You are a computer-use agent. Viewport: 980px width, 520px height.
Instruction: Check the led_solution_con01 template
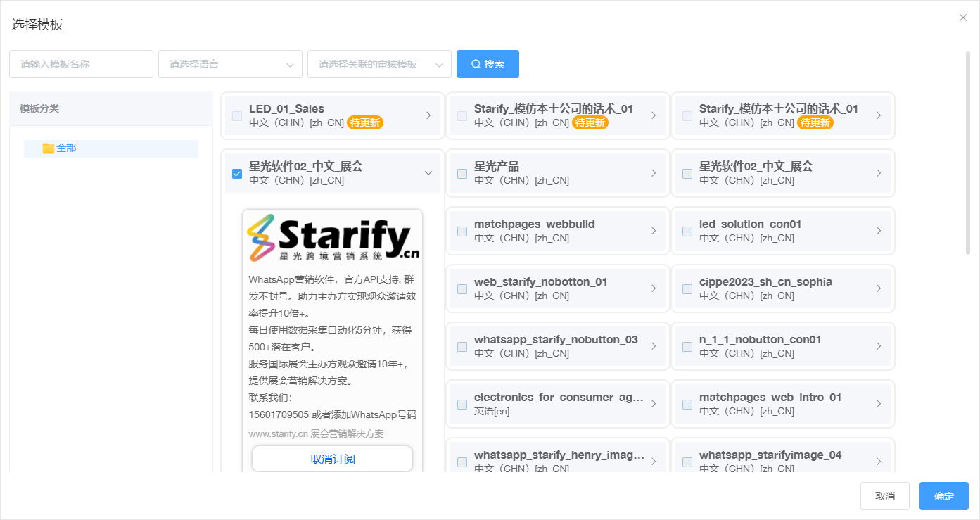point(687,231)
